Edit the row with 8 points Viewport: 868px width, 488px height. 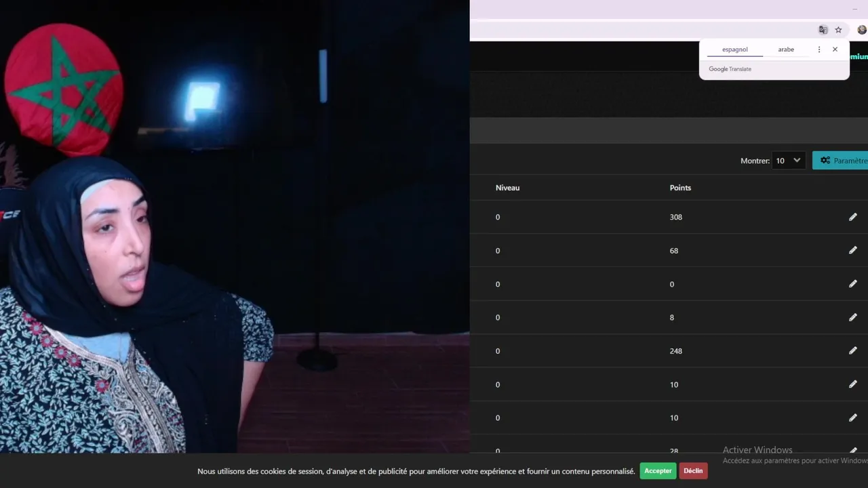pyautogui.click(x=852, y=317)
